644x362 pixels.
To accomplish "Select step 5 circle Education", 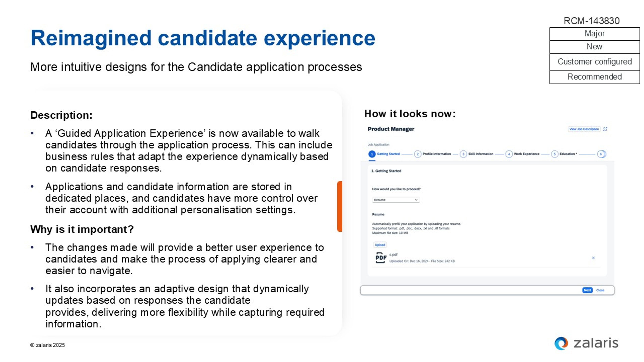I will (x=554, y=154).
